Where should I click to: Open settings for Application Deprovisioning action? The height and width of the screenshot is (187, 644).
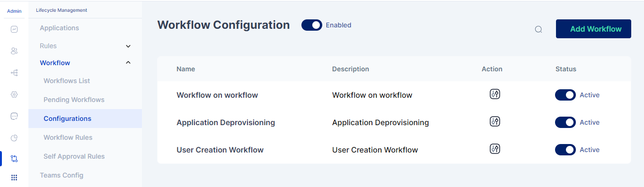click(494, 121)
